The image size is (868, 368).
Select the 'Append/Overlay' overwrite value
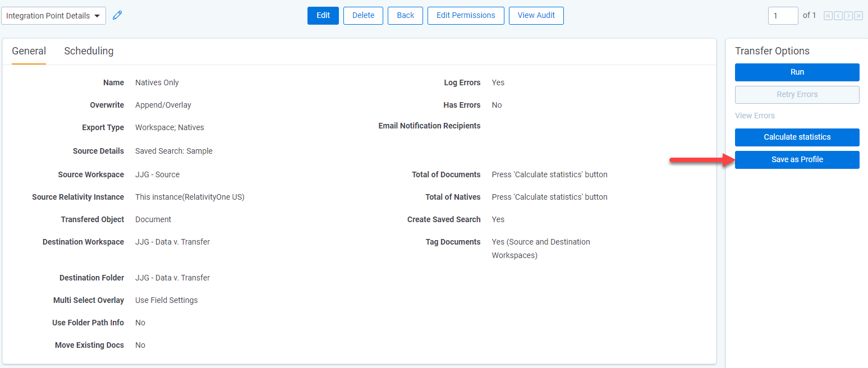(x=163, y=105)
